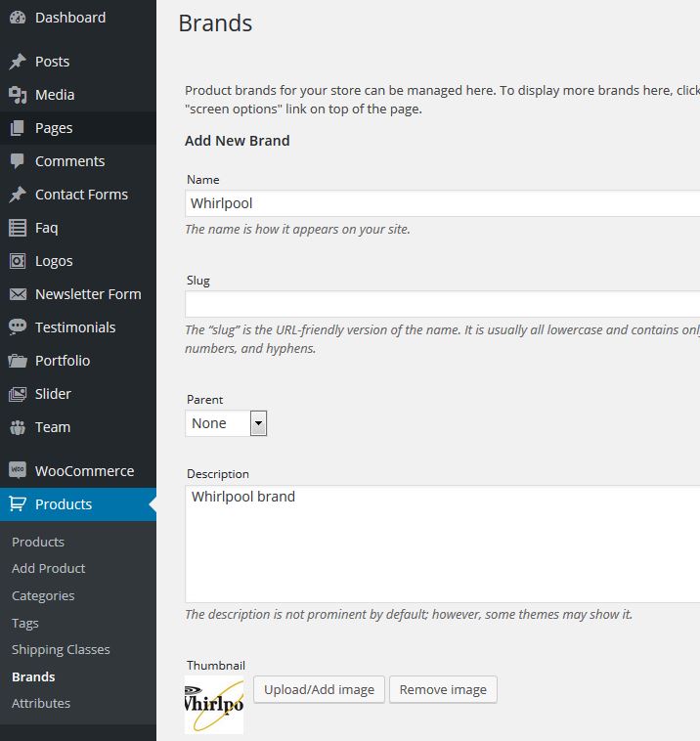
Task: Click the Remove image button
Action: point(443,690)
